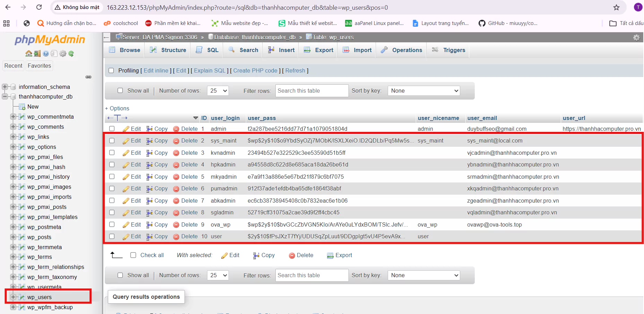
Task: Tick checkbox for row pumadmin
Action: tap(112, 188)
